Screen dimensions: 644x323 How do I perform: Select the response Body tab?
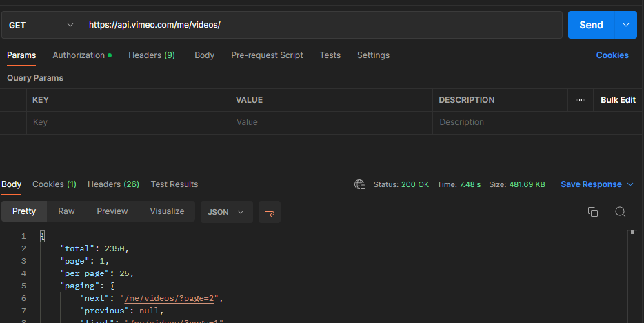(12, 184)
